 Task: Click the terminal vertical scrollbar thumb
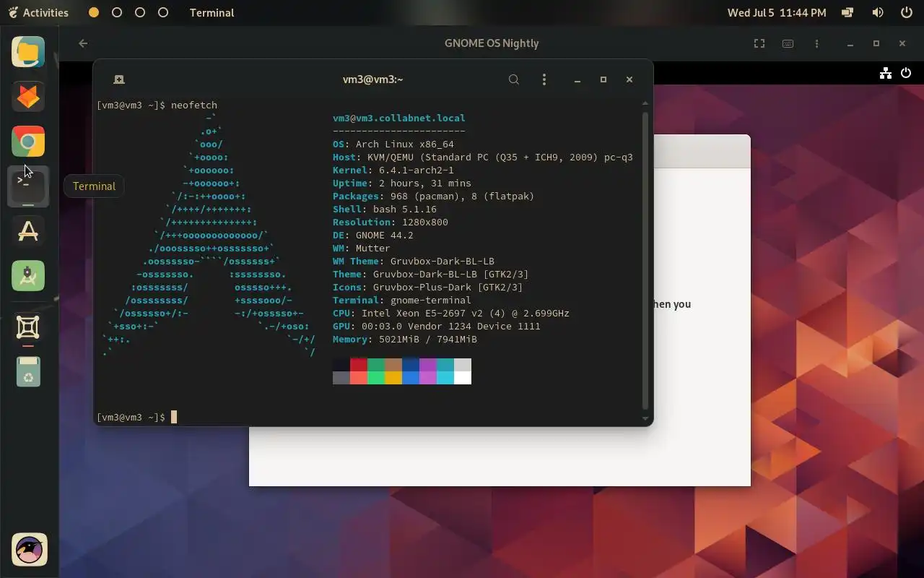(645, 261)
